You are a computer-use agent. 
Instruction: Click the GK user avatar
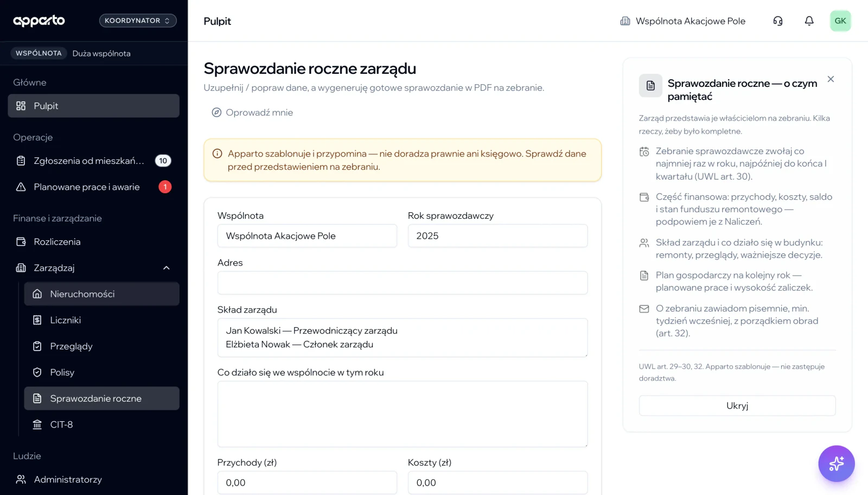(x=840, y=21)
